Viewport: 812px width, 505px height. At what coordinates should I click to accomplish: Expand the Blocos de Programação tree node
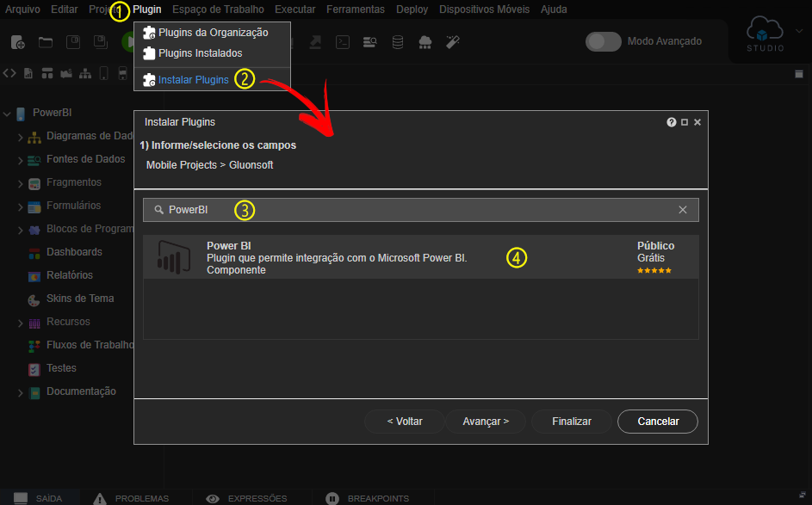pyautogui.click(x=20, y=231)
